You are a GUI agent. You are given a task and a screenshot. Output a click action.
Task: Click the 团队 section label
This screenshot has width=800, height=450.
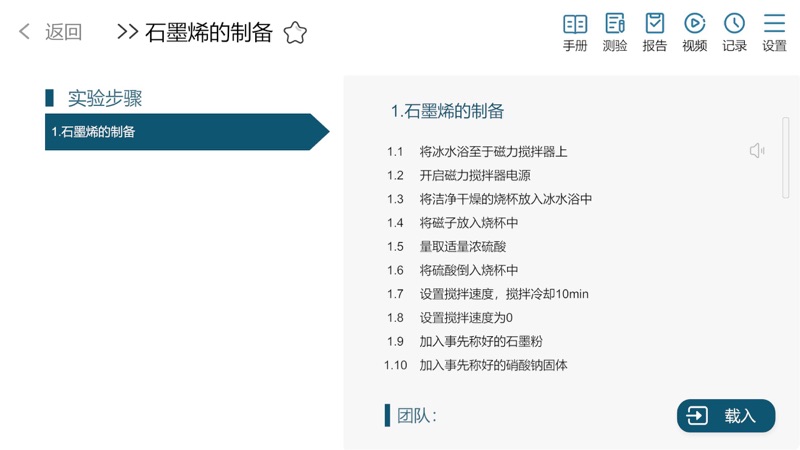point(417,416)
